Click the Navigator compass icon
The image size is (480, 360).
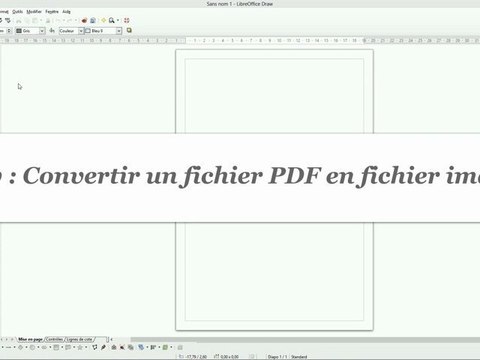click(104, 20)
